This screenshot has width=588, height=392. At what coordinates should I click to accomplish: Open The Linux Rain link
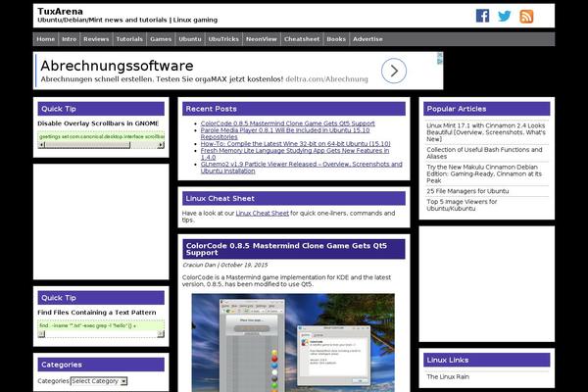(x=448, y=376)
